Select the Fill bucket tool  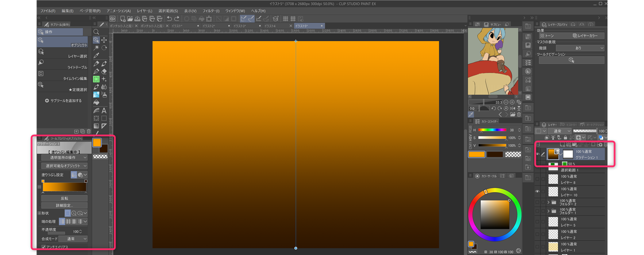pos(96,103)
